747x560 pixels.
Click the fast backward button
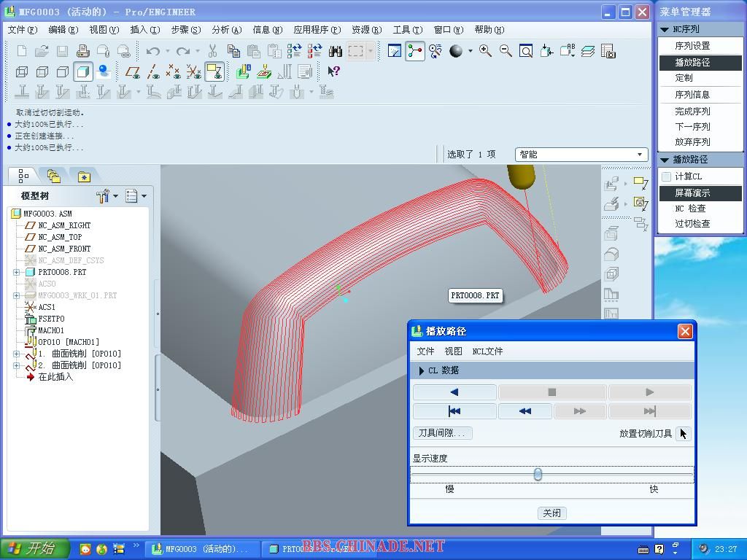(525, 411)
